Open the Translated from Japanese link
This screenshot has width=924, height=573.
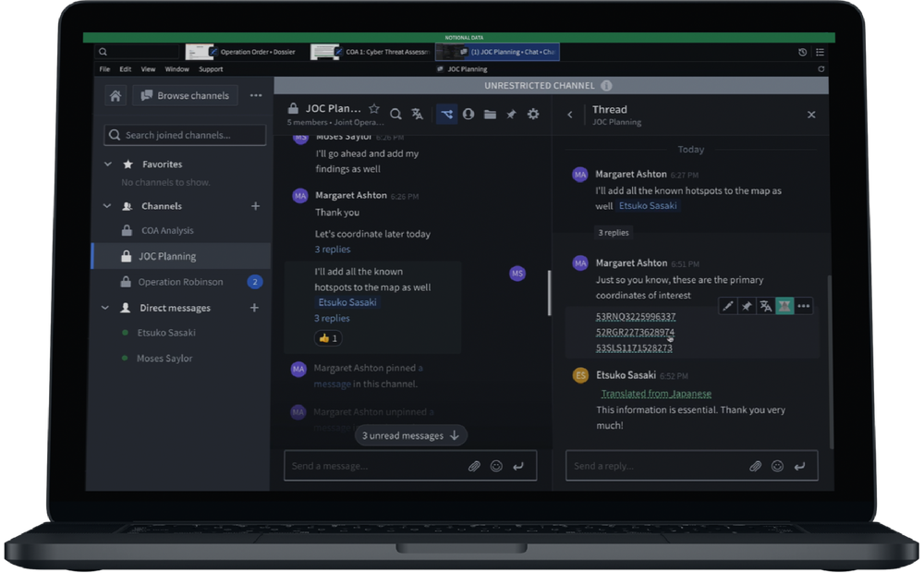coord(656,393)
